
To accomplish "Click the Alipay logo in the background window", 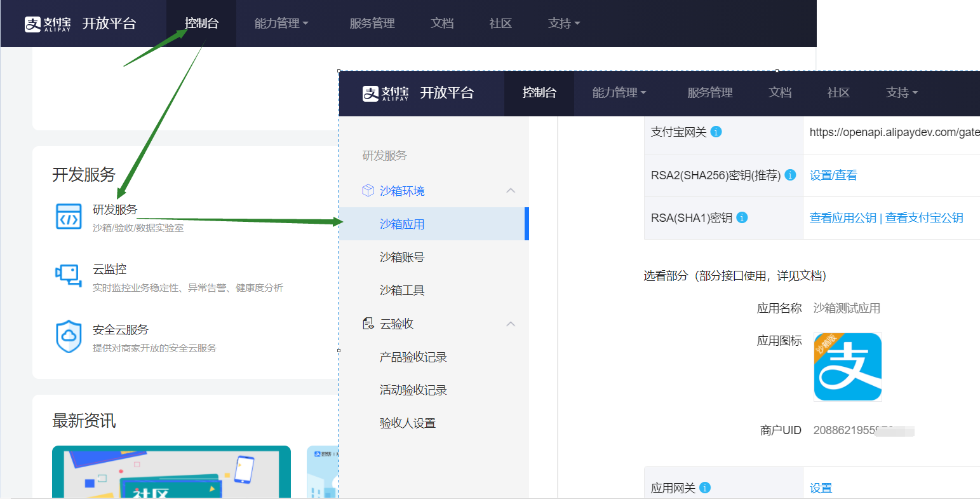I will [x=48, y=24].
